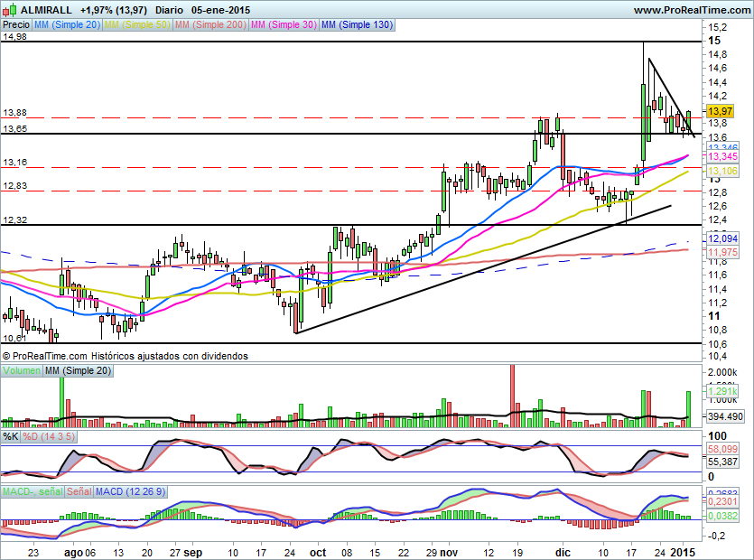The height and width of the screenshot is (560, 754).
Task: Open the www.ProRealTime.com link
Action: (693, 10)
